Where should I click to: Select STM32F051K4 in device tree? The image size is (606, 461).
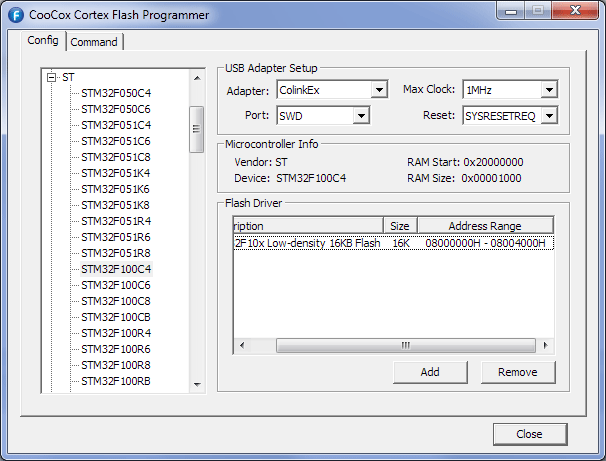[x=116, y=173]
